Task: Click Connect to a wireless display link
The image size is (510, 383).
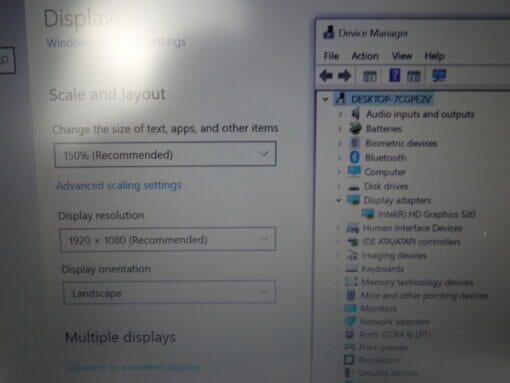Action: [134, 367]
